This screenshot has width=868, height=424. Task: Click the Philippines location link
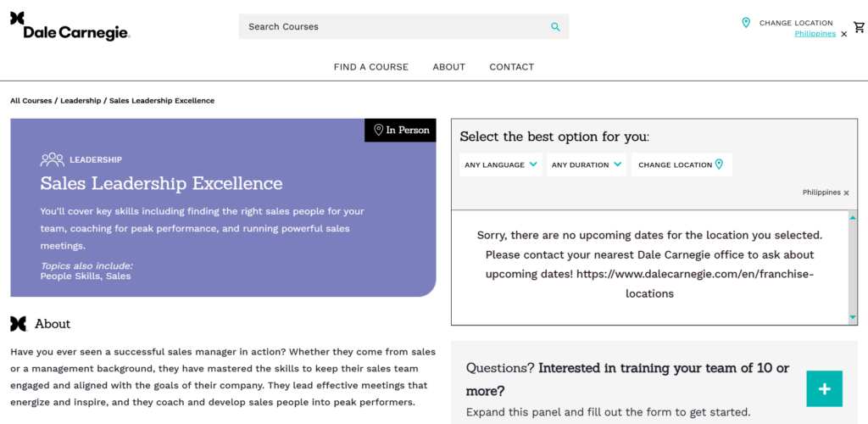tap(815, 34)
